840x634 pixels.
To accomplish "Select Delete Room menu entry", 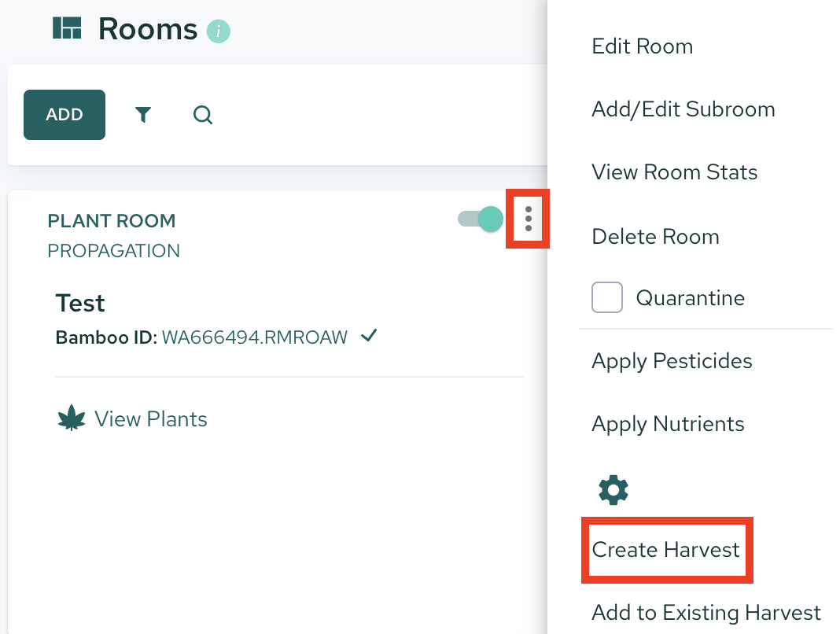I will [x=655, y=236].
